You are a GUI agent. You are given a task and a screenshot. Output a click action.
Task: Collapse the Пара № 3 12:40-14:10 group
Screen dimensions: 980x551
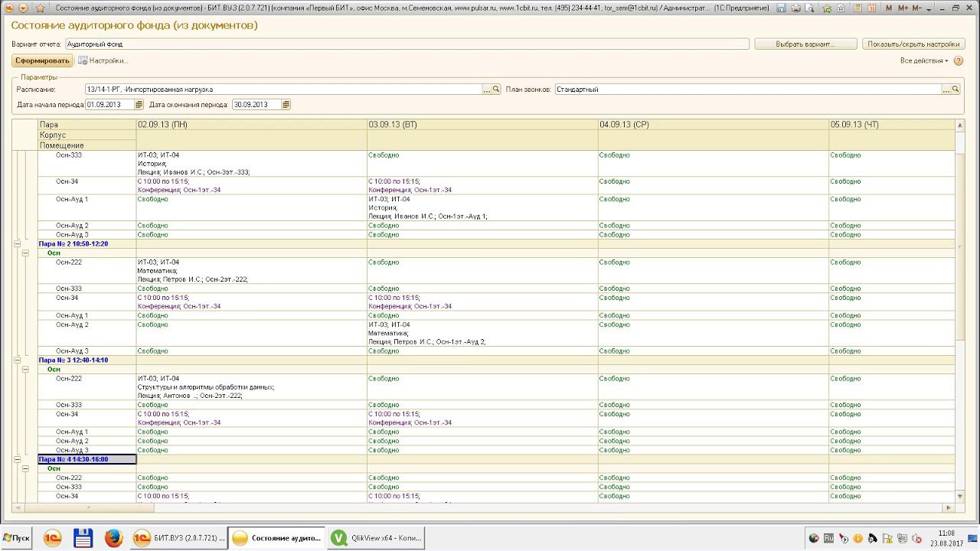coord(17,360)
